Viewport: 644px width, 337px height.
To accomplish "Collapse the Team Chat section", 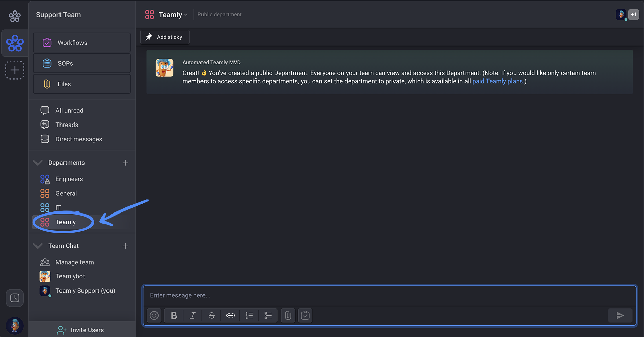I will tap(38, 246).
